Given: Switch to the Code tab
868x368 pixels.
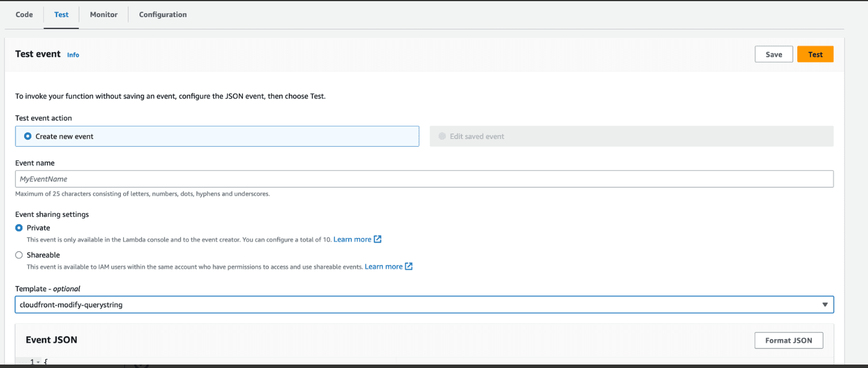Looking at the screenshot, I should pyautogui.click(x=24, y=14).
